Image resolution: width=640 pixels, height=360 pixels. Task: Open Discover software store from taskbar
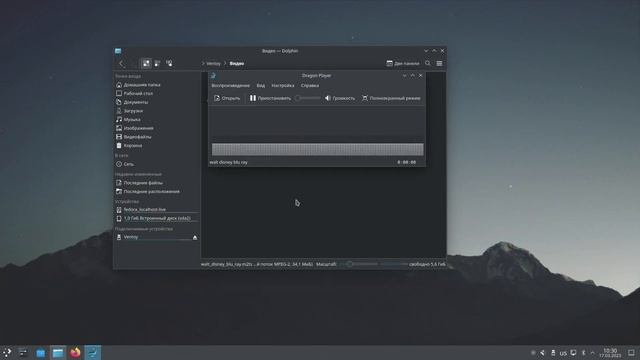40,353
